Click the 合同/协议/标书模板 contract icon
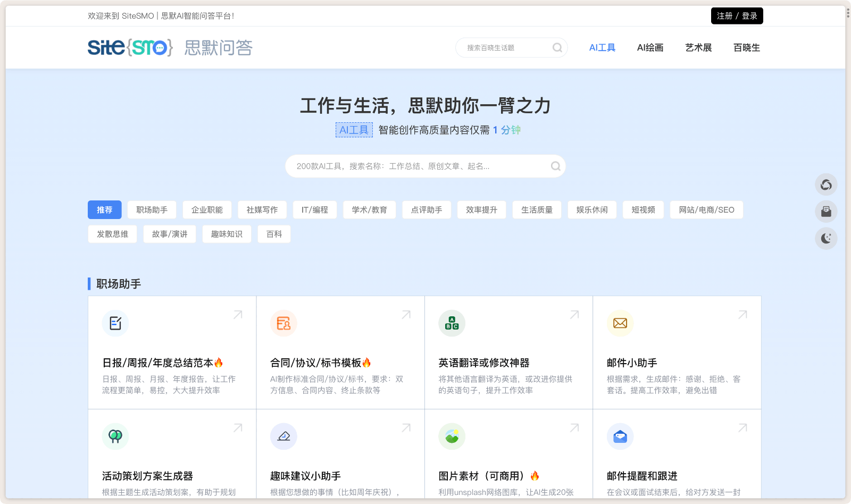Screen dimensions: 851x504 pyautogui.click(x=283, y=323)
